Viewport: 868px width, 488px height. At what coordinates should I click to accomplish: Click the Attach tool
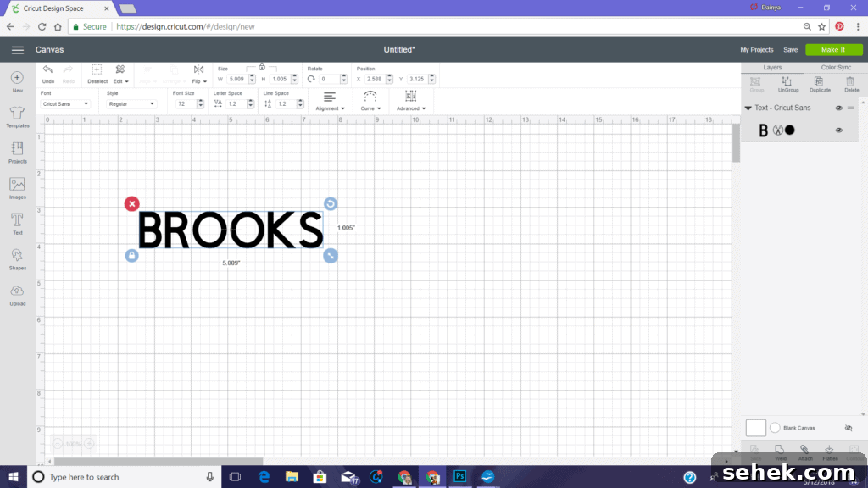805,452
